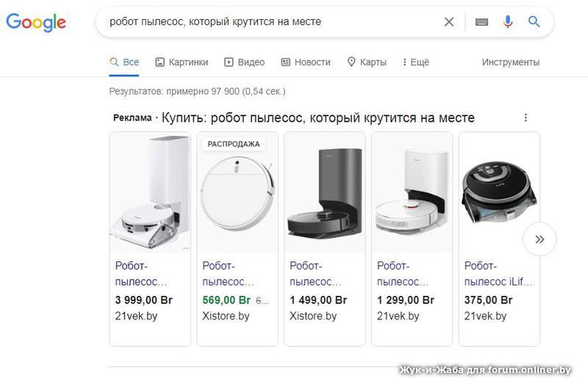Clear the search query with X icon
Screen dimensions: 588x387
pyautogui.click(x=449, y=22)
